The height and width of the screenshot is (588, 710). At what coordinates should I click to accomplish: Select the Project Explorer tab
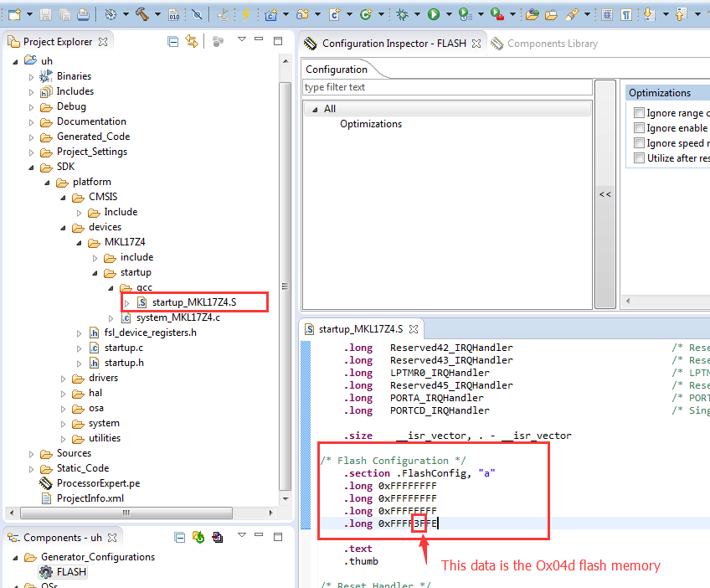pyautogui.click(x=58, y=42)
